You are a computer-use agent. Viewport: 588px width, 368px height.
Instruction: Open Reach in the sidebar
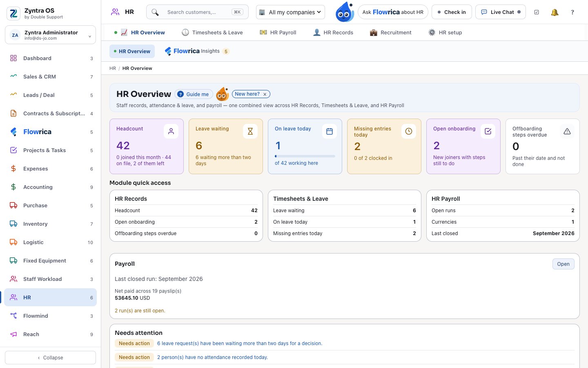pos(51,334)
